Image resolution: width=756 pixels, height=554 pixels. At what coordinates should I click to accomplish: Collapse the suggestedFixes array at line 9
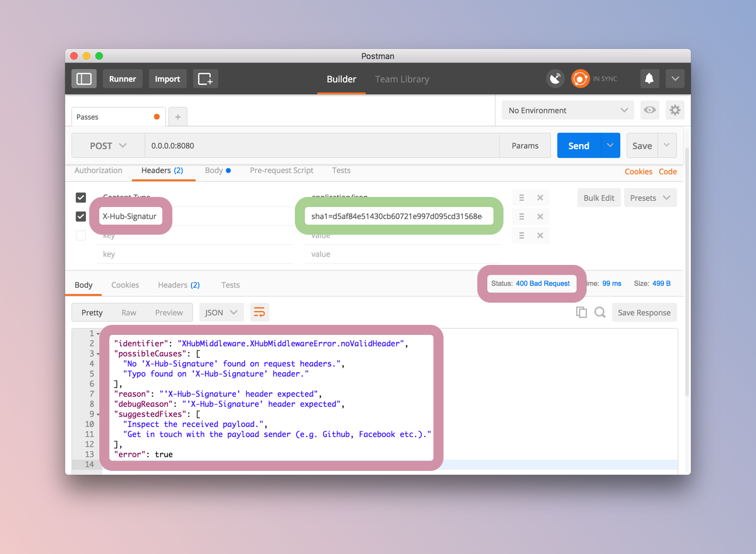click(x=98, y=414)
